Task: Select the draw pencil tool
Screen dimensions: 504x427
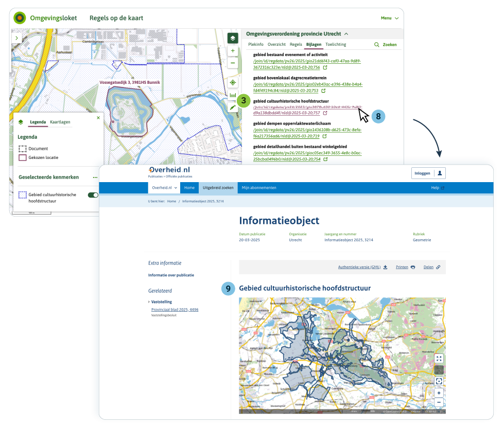Action: (x=233, y=108)
